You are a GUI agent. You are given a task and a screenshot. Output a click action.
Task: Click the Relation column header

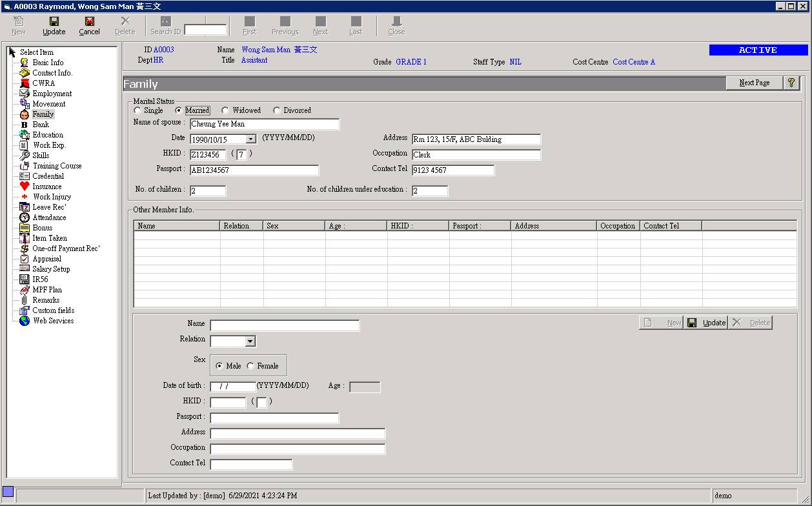point(242,226)
